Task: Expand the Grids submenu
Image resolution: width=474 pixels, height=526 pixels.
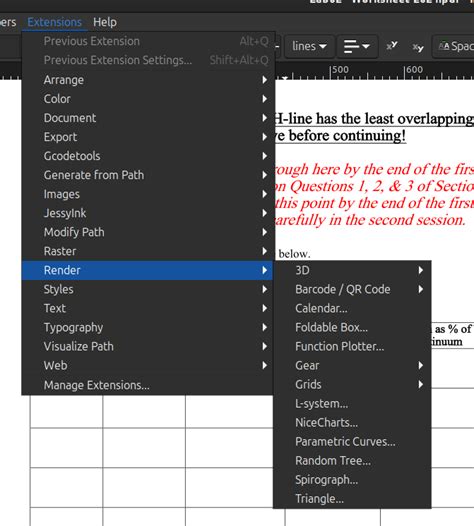Action: tap(352, 384)
